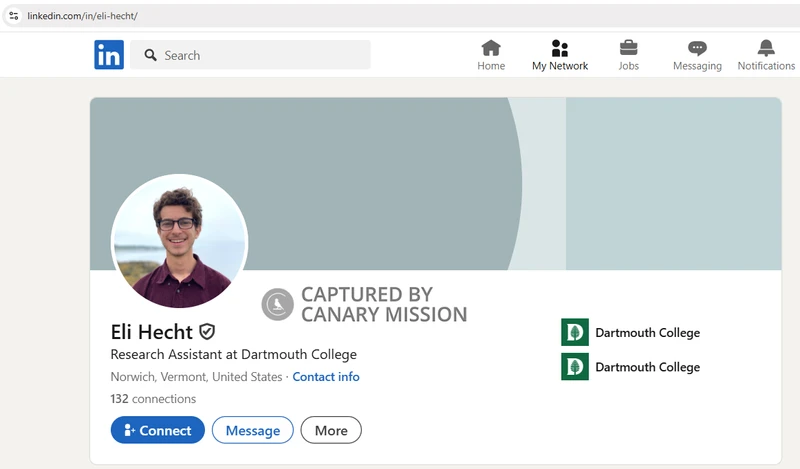
Task: Open the Messaging chat bubble icon
Action: [x=697, y=48]
